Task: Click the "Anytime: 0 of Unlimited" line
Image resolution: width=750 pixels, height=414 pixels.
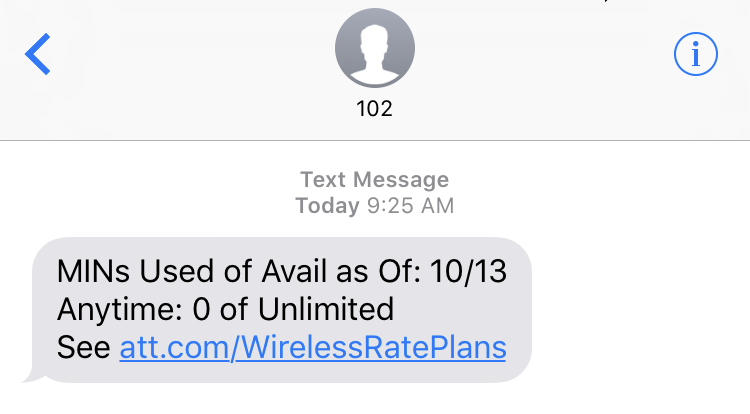Action: coord(225,308)
